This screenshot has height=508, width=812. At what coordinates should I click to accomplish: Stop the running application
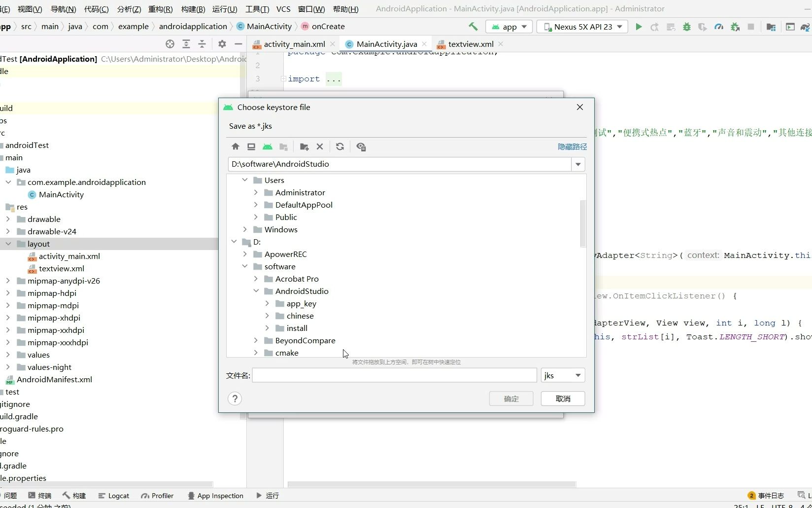750,27
